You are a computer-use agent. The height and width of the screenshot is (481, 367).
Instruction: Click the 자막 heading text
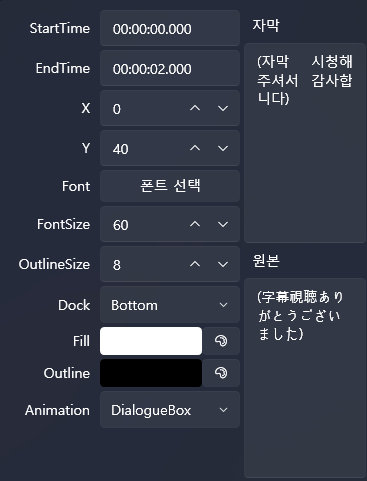(x=266, y=25)
